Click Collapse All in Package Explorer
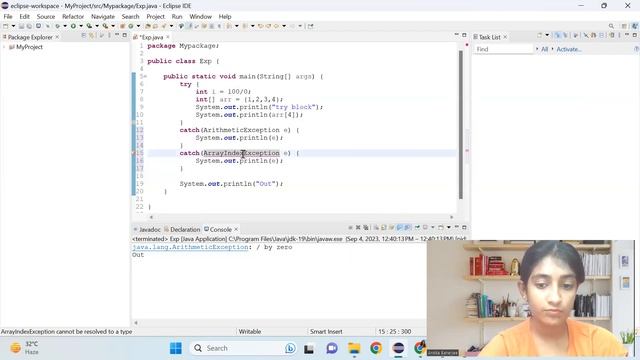Screen dimensions: 640x360 tap(84, 36)
